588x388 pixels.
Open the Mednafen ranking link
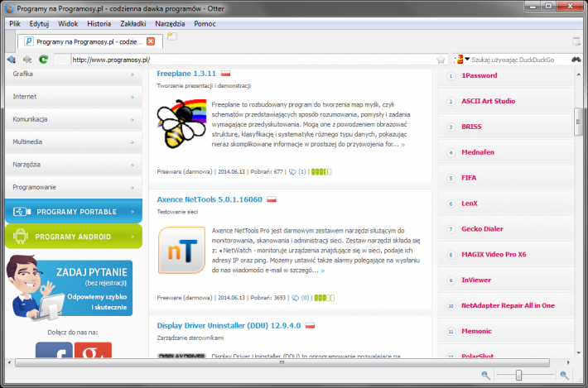coord(478,152)
